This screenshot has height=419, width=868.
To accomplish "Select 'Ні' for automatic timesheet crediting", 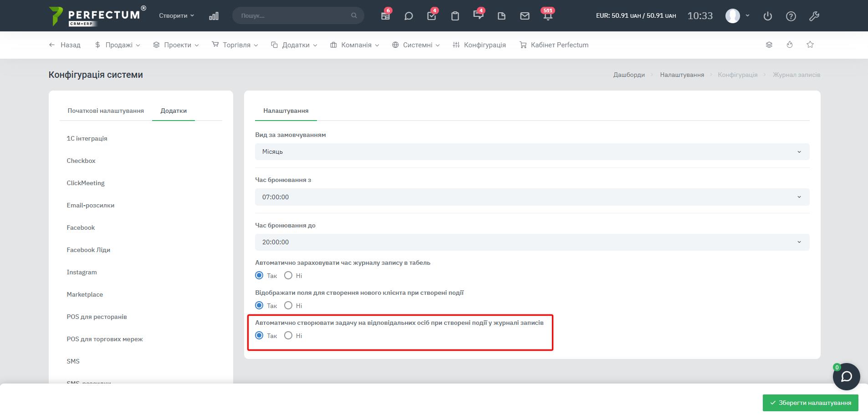I will pyautogui.click(x=288, y=275).
